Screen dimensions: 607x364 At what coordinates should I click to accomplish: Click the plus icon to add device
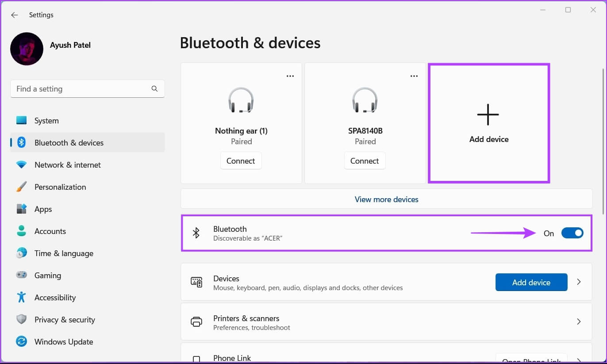click(488, 115)
